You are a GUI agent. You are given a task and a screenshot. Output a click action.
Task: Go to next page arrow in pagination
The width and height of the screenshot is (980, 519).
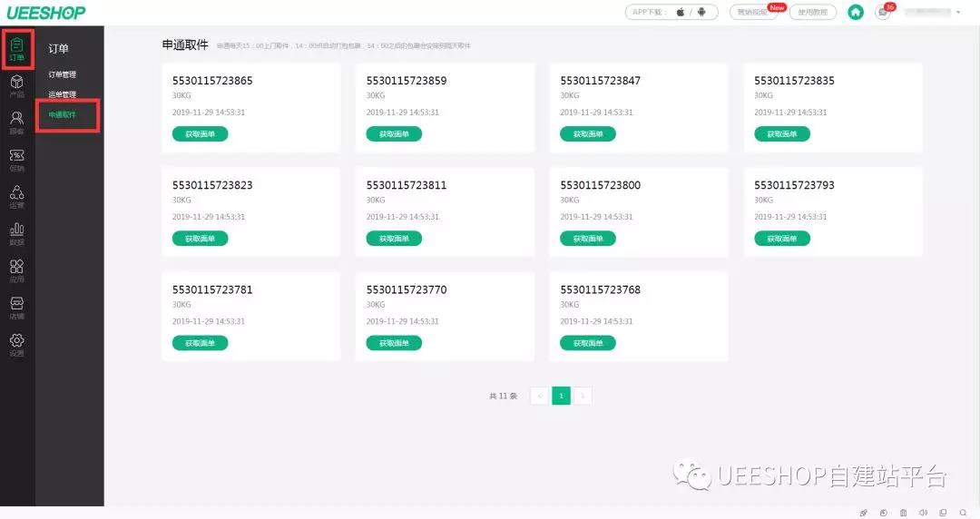pyautogui.click(x=583, y=396)
